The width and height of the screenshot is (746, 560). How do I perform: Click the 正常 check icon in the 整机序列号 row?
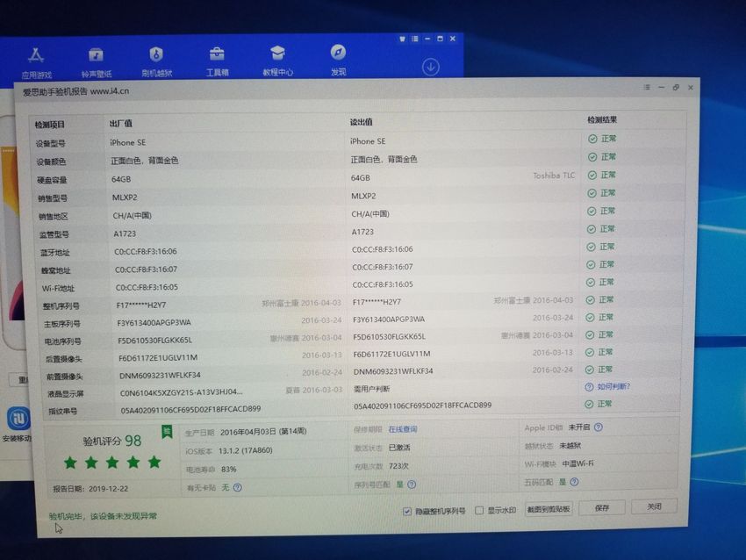[x=591, y=300]
